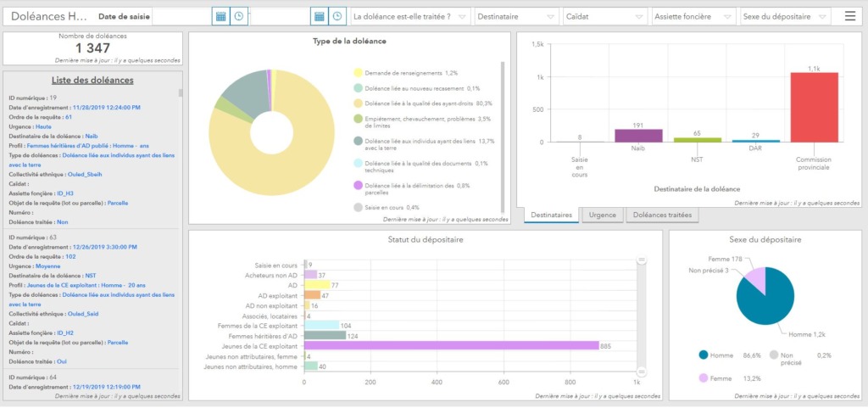Image resolution: width=868 pixels, height=408 pixels.
Task: Click 'Doléance traitée : Oui' value
Action: point(61,361)
